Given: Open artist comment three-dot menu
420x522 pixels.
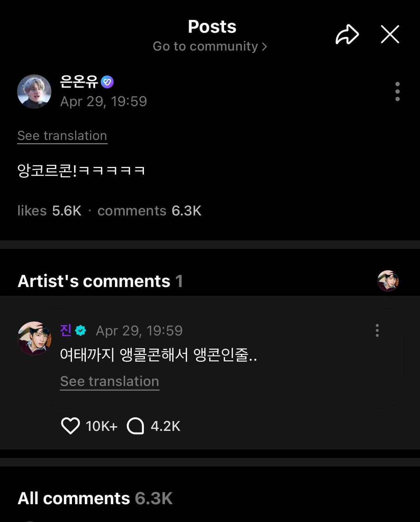Looking at the screenshot, I should click(377, 330).
